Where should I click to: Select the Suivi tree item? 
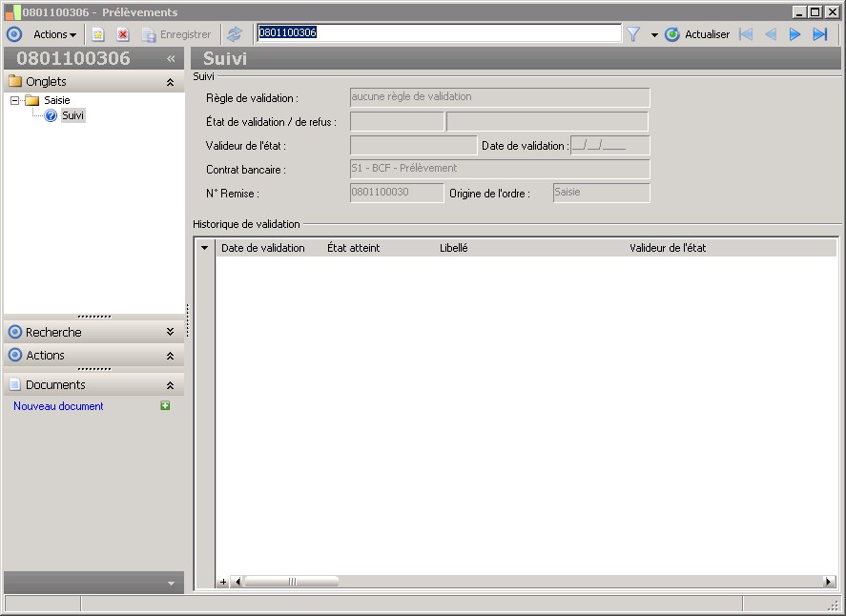click(72, 115)
